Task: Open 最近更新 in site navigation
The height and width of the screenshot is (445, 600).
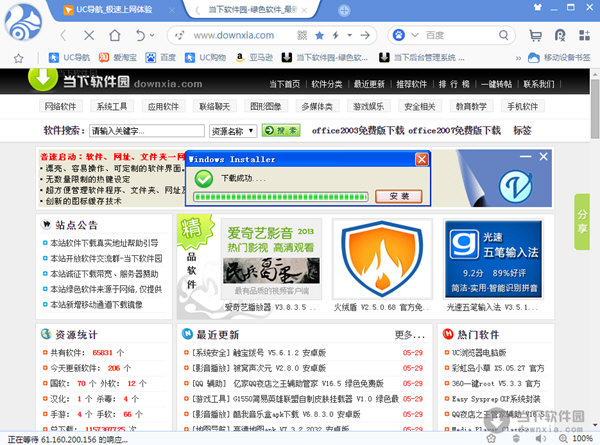Action: [x=369, y=84]
